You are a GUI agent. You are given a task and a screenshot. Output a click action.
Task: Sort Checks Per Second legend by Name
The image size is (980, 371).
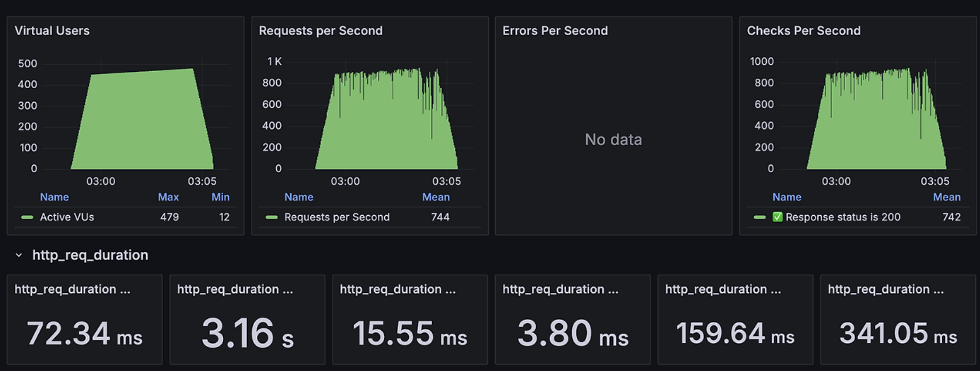tap(787, 197)
